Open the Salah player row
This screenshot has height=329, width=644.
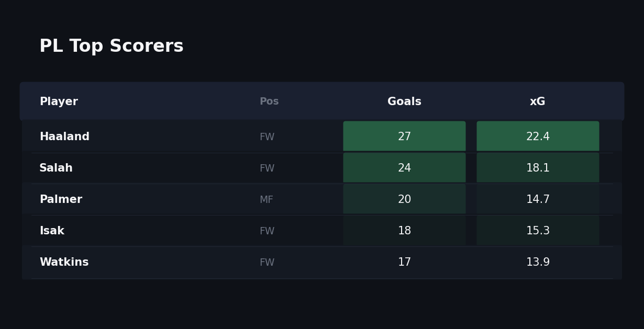tap(56, 168)
